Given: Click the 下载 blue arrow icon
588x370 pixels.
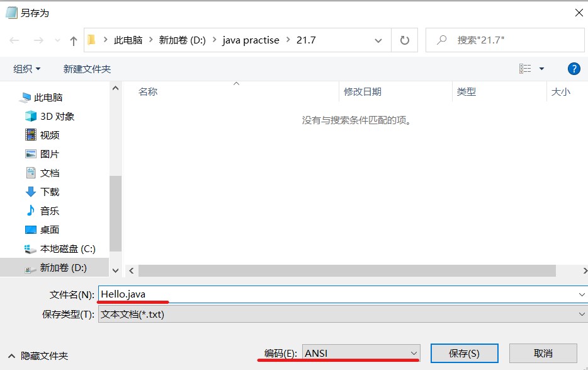Looking at the screenshot, I should point(31,192).
